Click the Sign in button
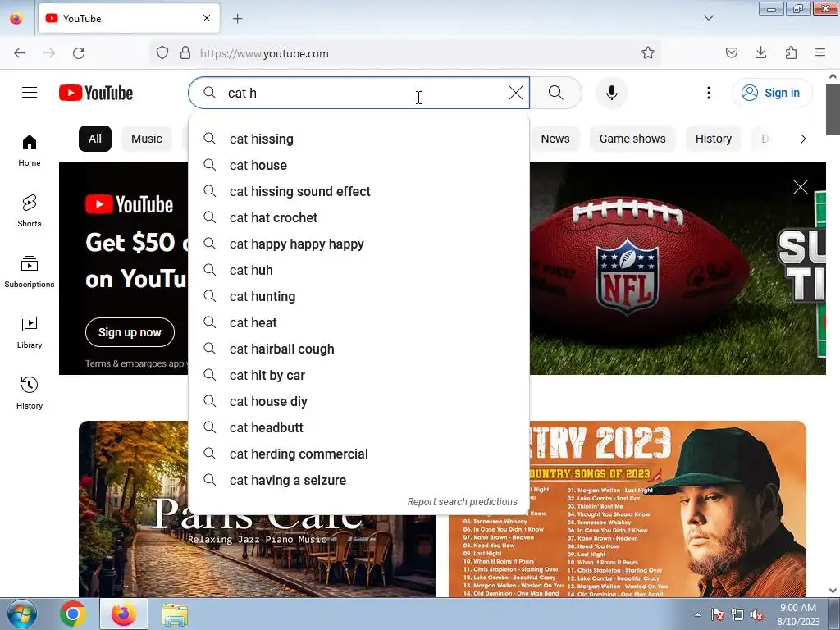The height and width of the screenshot is (630, 840). (772, 93)
